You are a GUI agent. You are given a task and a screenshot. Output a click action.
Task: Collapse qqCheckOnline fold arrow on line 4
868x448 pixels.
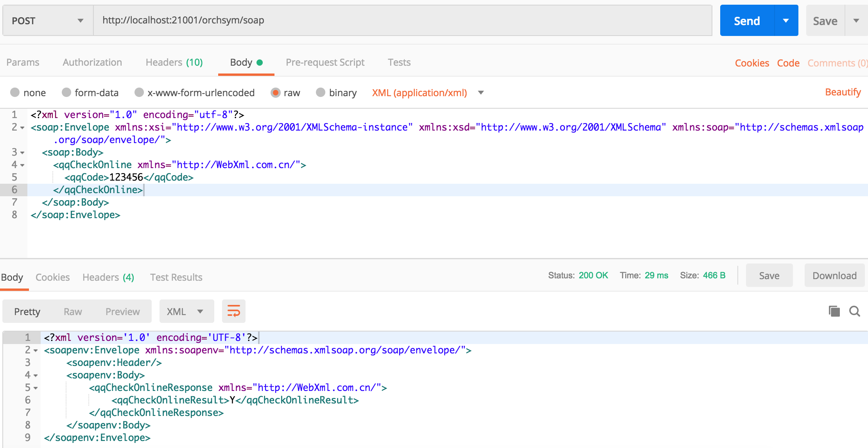click(x=22, y=165)
